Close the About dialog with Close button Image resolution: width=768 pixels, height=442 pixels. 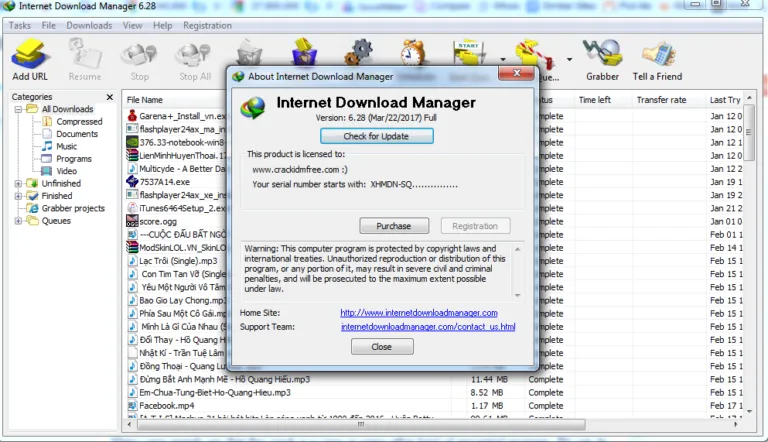(x=381, y=347)
